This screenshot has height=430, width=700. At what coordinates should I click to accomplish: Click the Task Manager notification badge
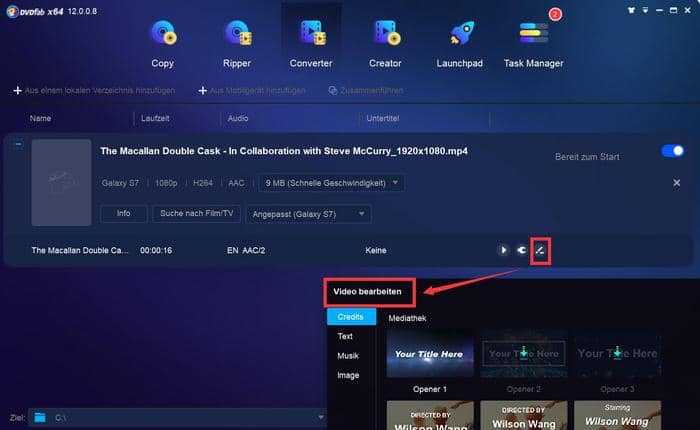(x=555, y=14)
